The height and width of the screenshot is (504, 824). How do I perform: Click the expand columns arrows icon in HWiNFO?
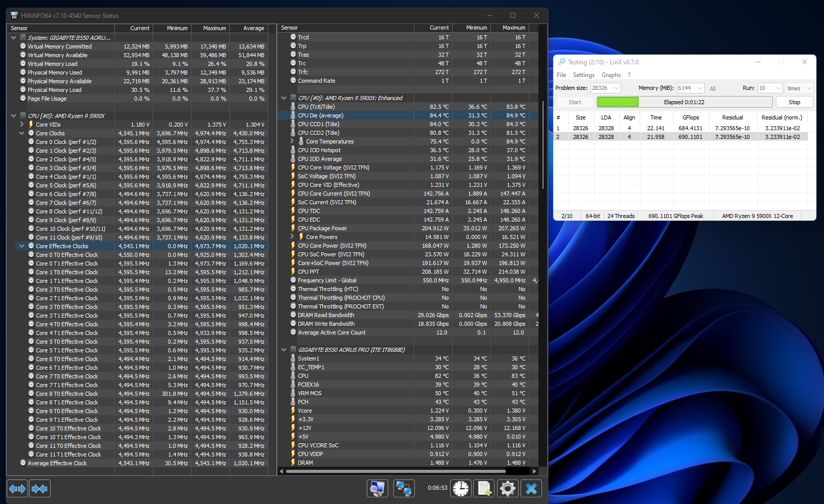click(17, 489)
